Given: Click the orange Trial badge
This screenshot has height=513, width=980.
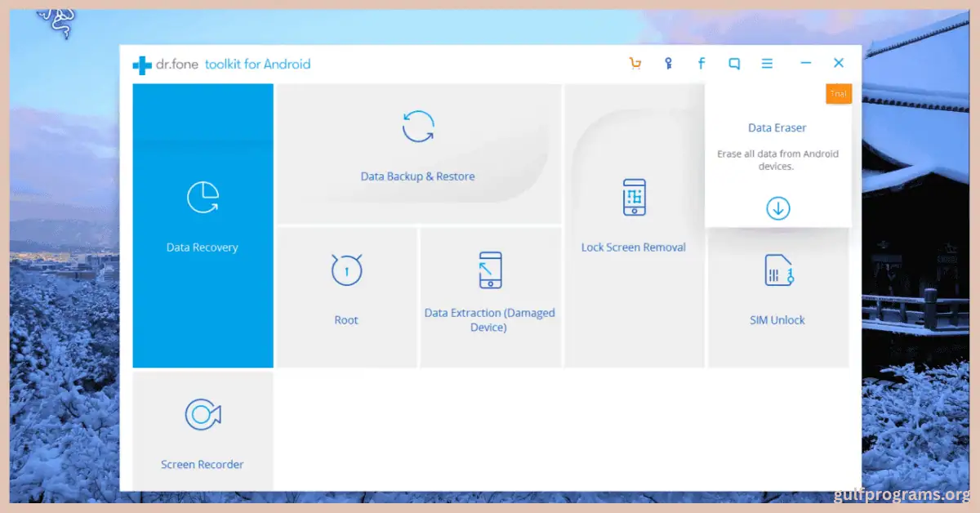Looking at the screenshot, I should point(838,94).
